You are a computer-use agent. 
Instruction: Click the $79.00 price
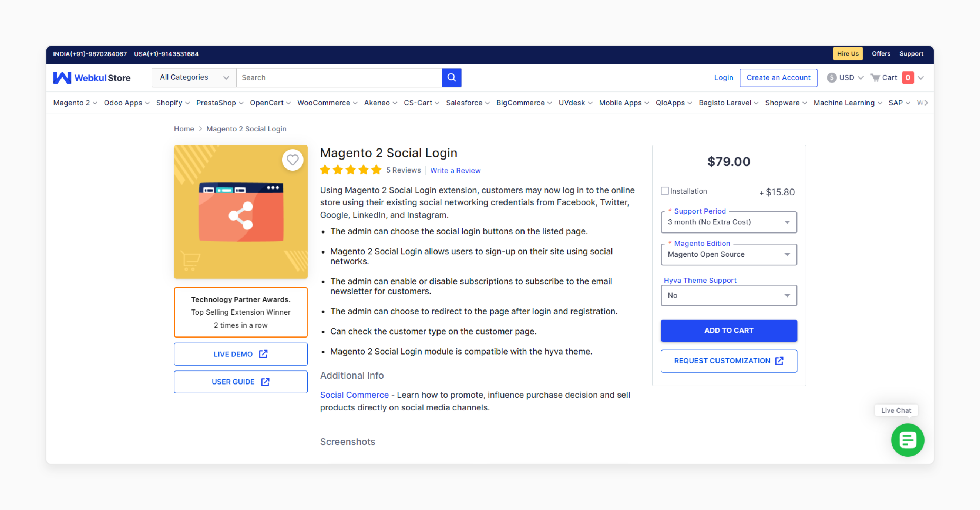(729, 162)
